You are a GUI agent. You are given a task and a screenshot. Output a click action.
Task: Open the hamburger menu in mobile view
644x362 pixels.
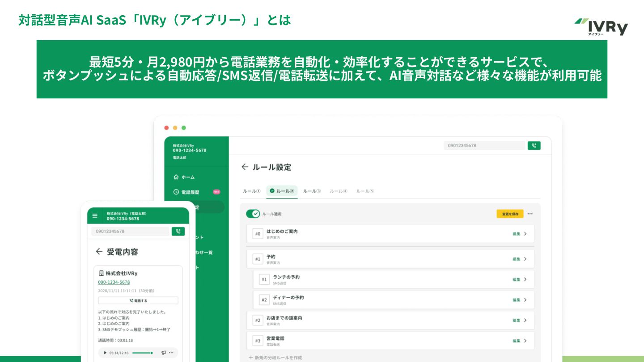(x=95, y=216)
